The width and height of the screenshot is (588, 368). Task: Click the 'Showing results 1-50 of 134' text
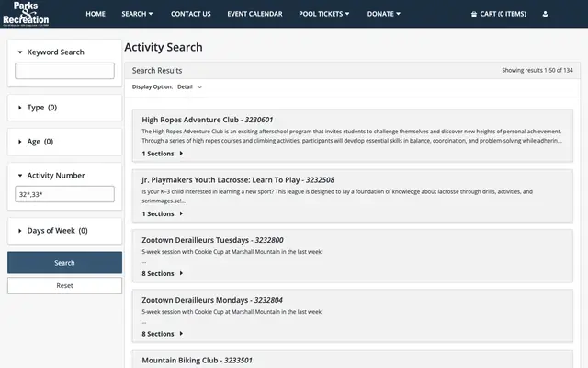click(537, 70)
